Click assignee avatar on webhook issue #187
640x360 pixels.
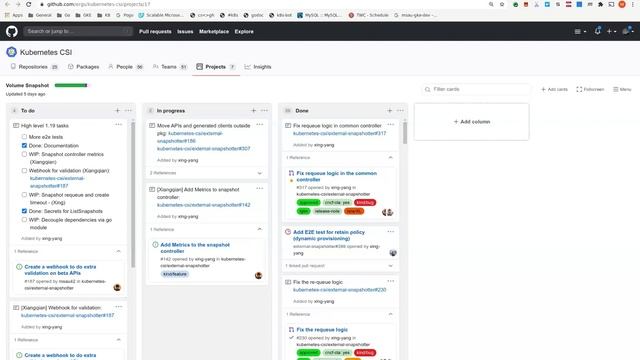(117, 287)
